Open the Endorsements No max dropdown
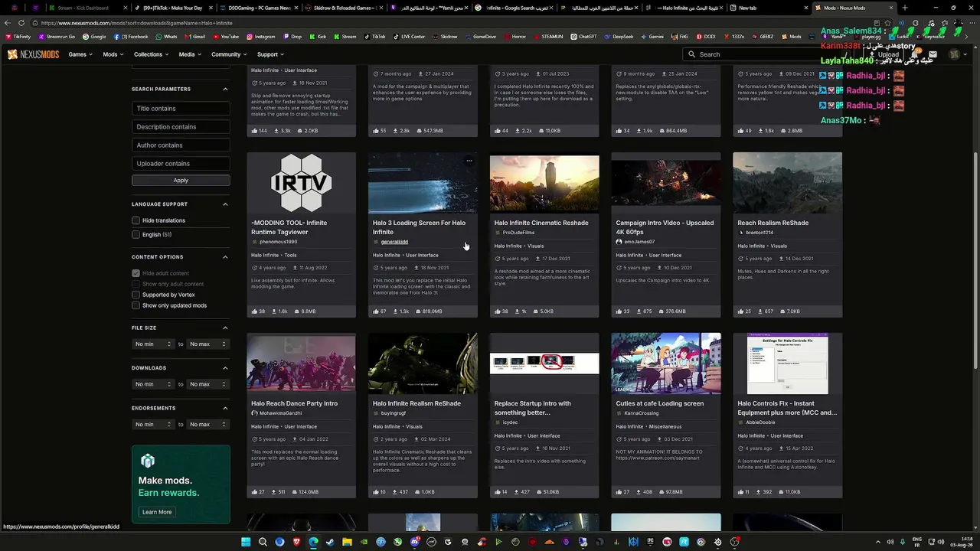The height and width of the screenshot is (551, 980). (208, 424)
